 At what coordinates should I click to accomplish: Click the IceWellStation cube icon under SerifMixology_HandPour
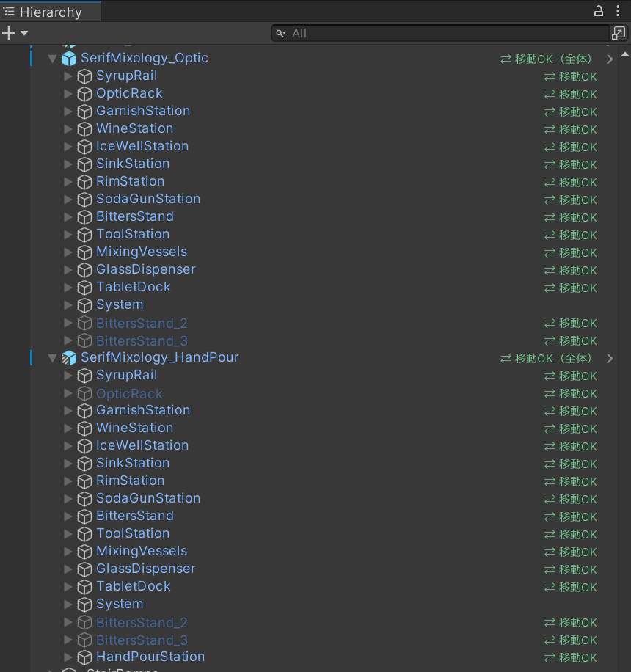point(84,446)
